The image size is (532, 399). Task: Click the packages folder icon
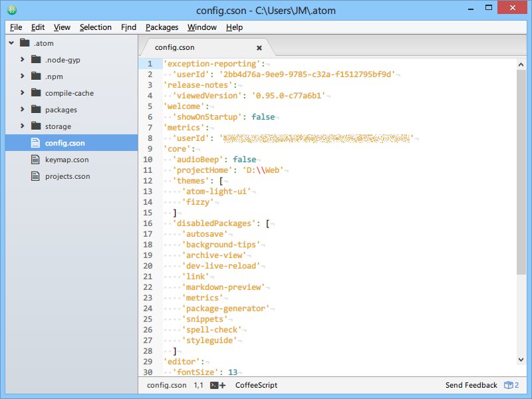[36, 109]
